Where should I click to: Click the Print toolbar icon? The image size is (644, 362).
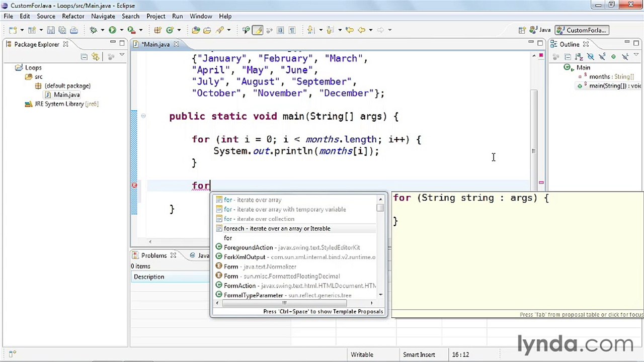74,30
